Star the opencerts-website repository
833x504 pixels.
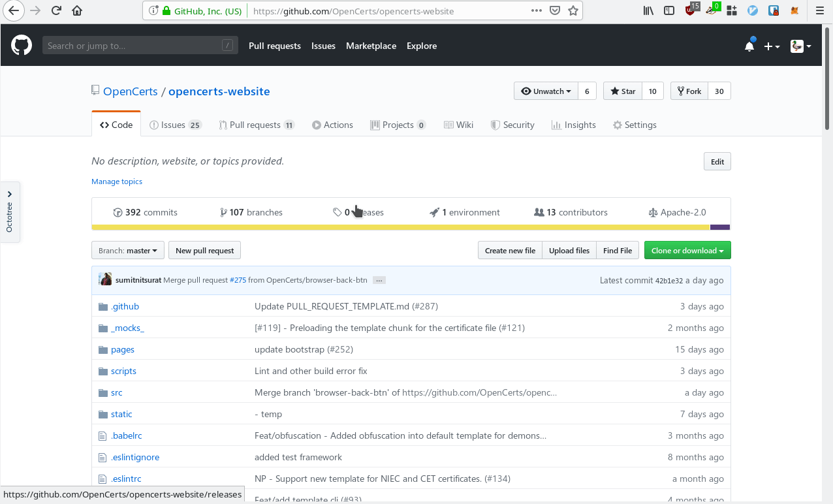coord(622,91)
